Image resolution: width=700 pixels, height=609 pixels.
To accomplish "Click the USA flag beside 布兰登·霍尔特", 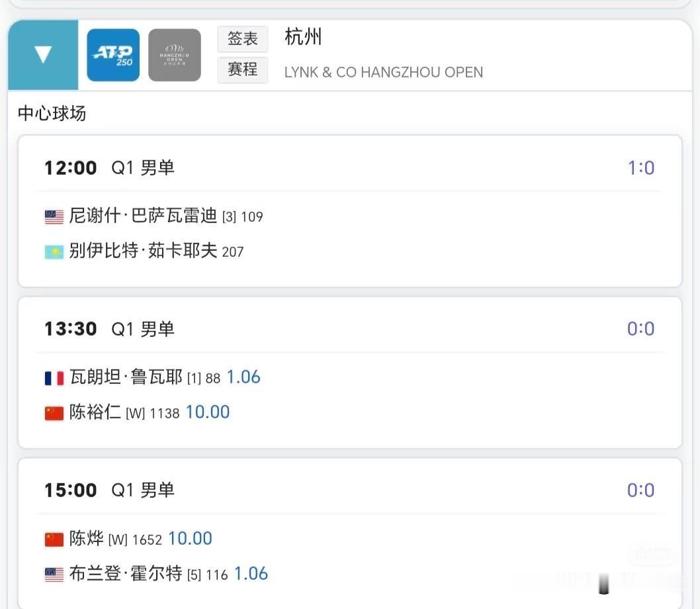I will (x=54, y=575).
